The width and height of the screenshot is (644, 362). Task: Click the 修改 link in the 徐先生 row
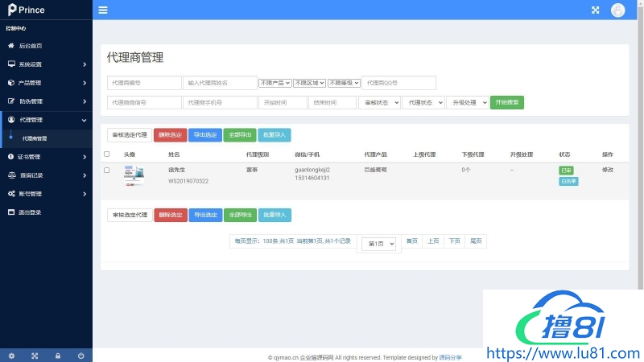click(608, 170)
